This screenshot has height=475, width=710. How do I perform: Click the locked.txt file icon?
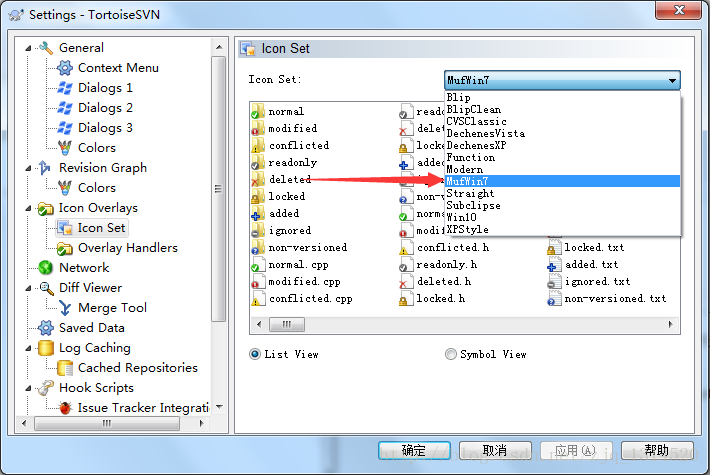[554, 248]
